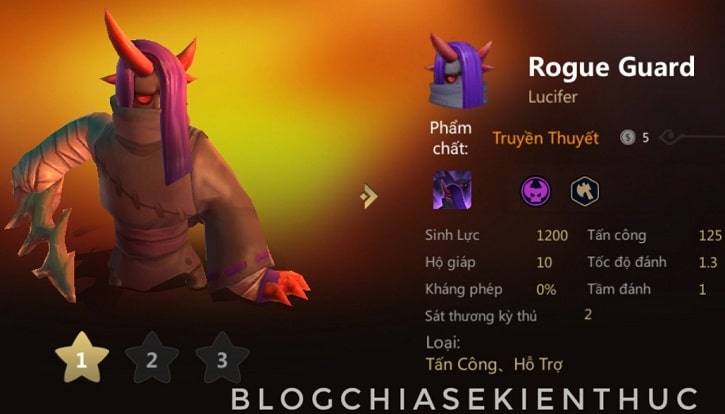This screenshot has width=725, height=414.
Task: Click the Hộ giáp stat row
Action: (489, 262)
